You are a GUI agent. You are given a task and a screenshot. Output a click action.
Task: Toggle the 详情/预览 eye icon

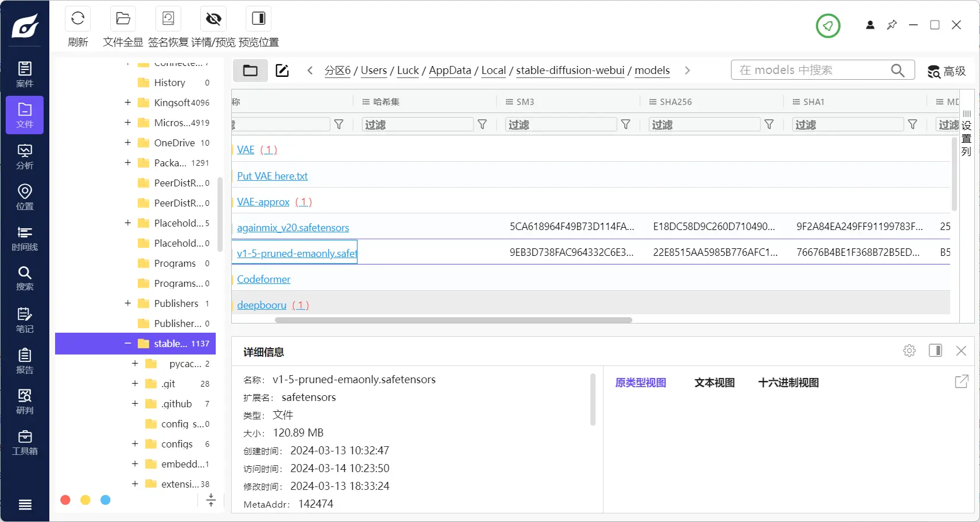click(x=213, y=19)
